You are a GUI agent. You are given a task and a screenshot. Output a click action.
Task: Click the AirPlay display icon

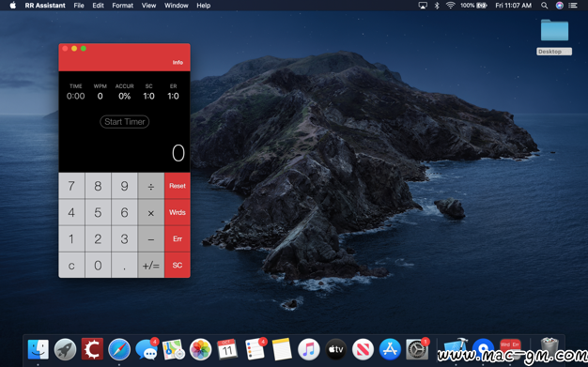coord(423,6)
